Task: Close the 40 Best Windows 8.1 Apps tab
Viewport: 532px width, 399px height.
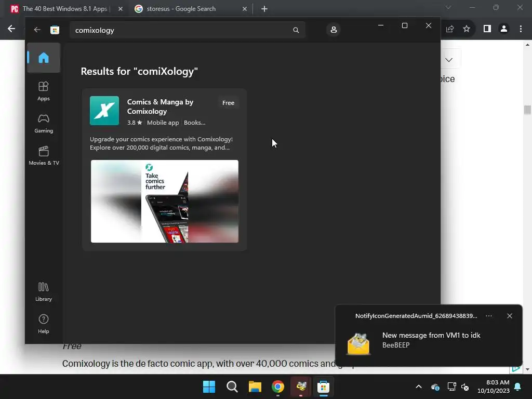Action: point(121,9)
